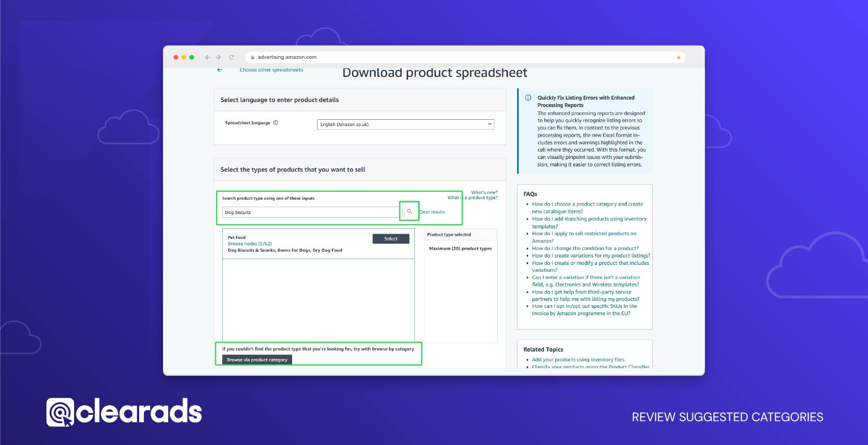
Task: Click Browse nodes (3/62) link
Action: tap(250, 244)
